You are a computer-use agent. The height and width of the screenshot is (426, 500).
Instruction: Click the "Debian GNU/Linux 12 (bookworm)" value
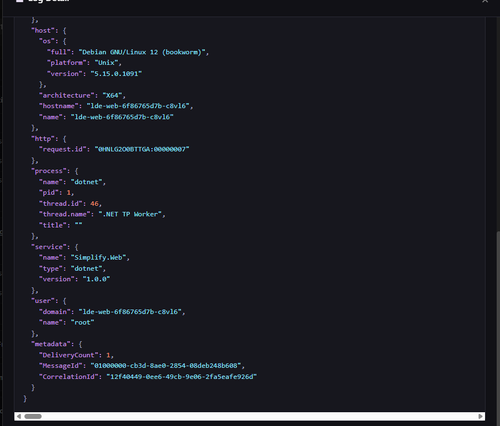[x=142, y=52]
